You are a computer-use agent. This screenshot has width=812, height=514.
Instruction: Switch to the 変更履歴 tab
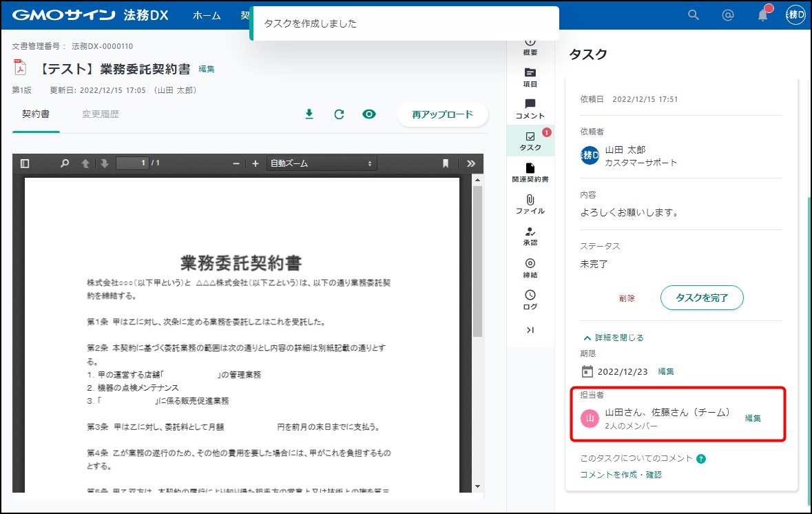click(101, 114)
